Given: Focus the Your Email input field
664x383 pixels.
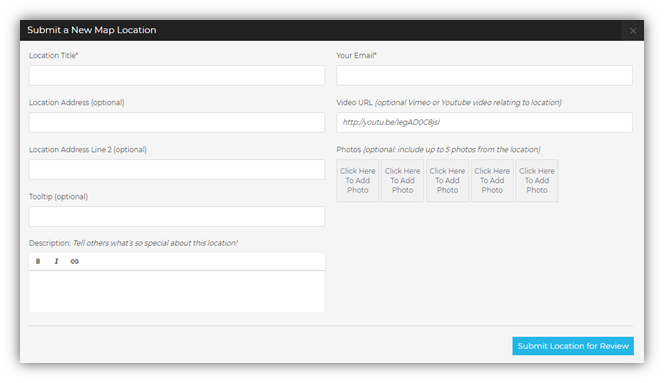Looking at the screenshot, I should pyautogui.click(x=484, y=75).
